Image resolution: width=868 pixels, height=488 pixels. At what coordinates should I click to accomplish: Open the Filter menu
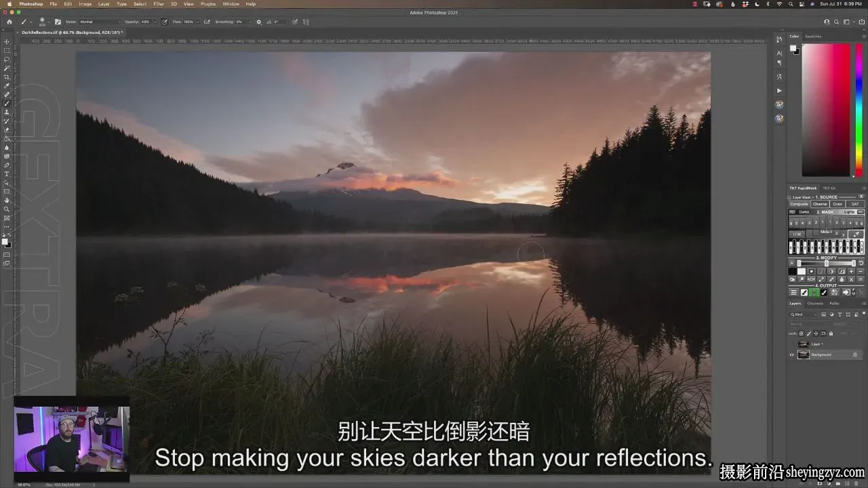coord(158,4)
